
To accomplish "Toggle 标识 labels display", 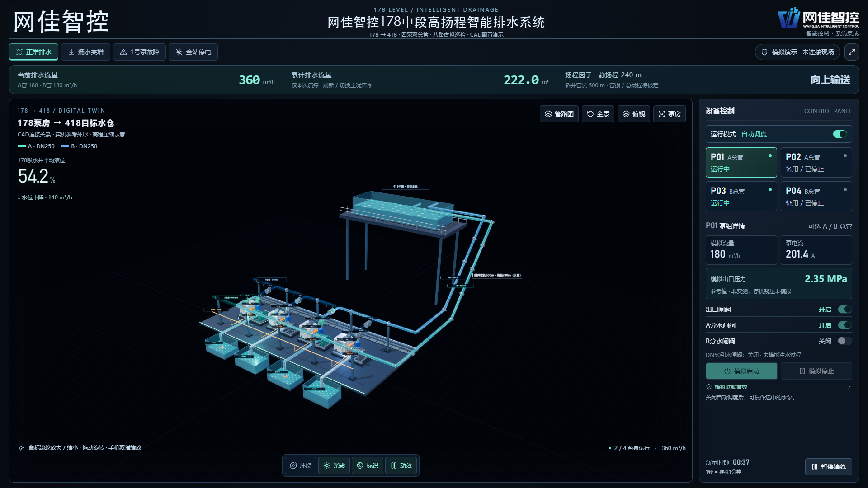I will (368, 465).
